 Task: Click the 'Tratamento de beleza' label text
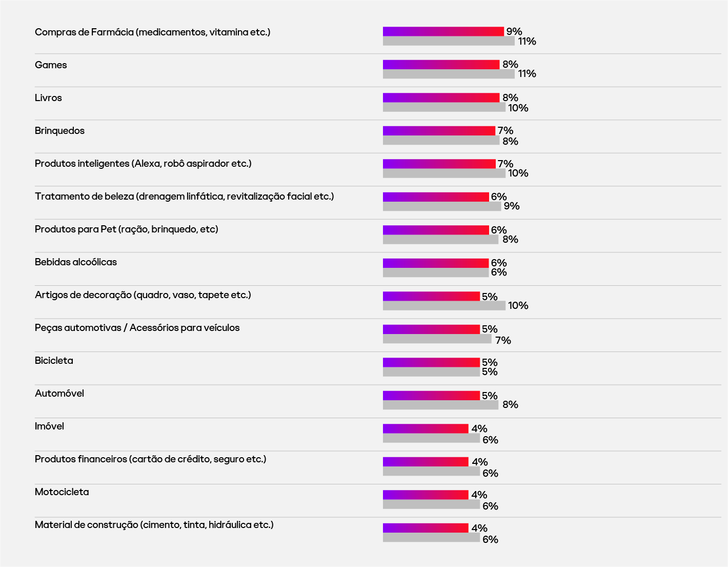184,197
